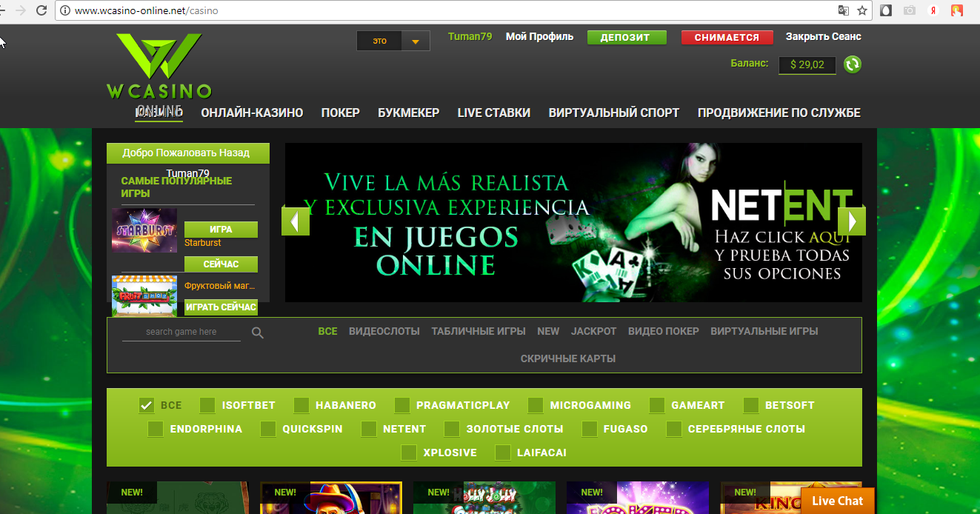
Task: Click the NetEnt promotional banner
Action: click(x=573, y=222)
